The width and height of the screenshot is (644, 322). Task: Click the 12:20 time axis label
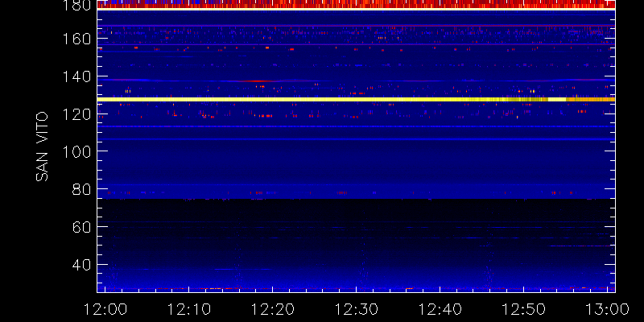(x=272, y=309)
